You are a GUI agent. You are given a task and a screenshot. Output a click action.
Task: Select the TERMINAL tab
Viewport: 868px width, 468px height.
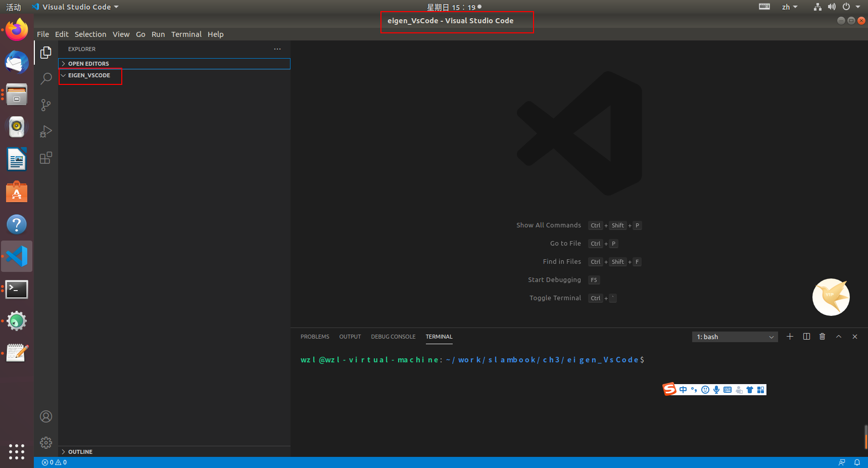coord(439,337)
